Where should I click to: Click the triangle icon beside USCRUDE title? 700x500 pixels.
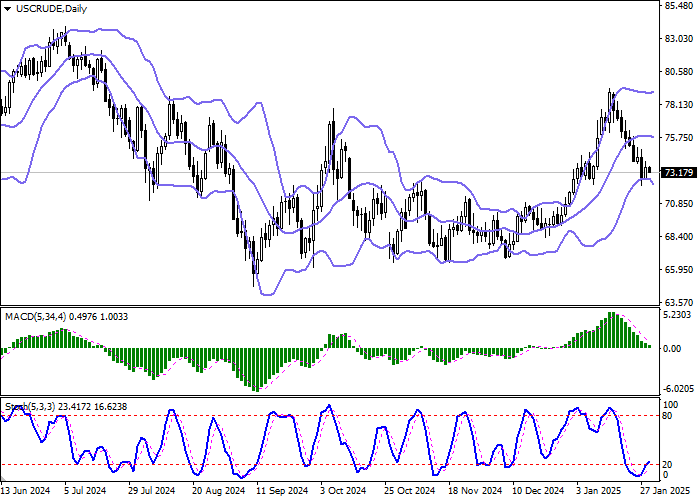[x=8, y=9]
